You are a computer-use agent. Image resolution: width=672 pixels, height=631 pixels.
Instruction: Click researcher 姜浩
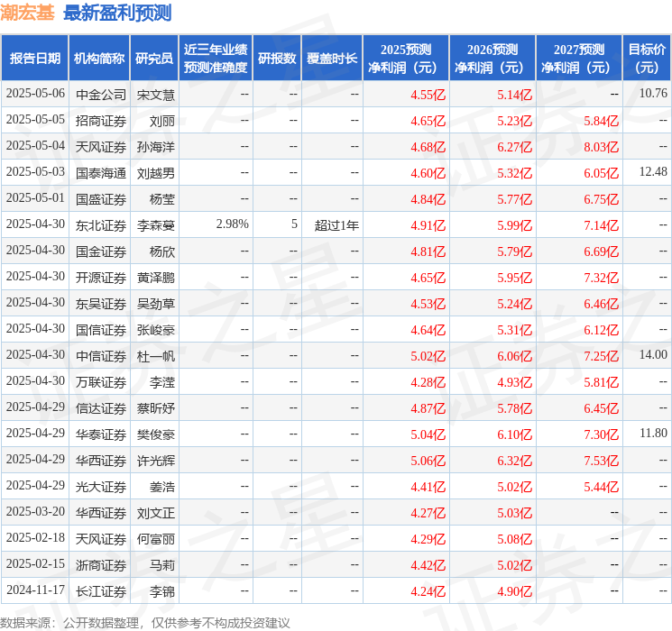coord(162,486)
